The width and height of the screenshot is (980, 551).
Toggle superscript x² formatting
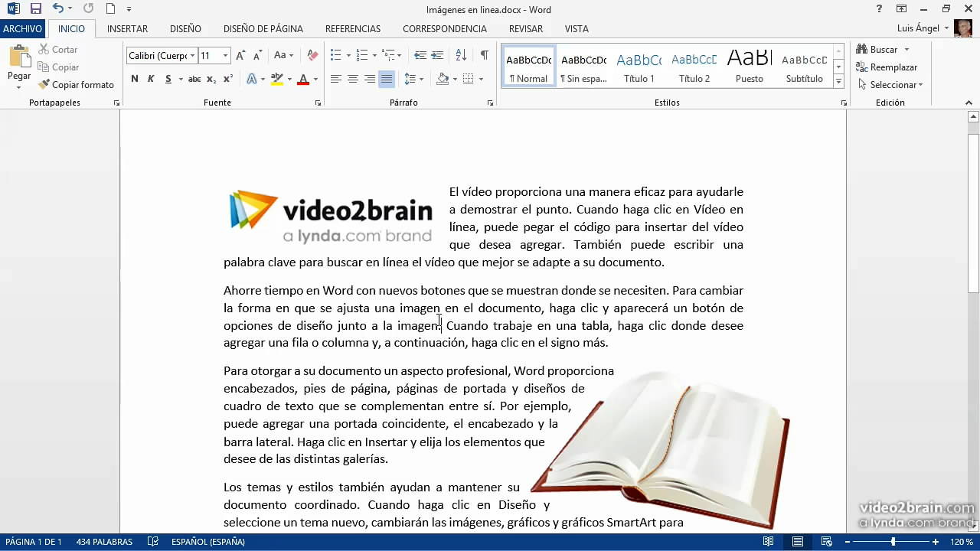(229, 79)
